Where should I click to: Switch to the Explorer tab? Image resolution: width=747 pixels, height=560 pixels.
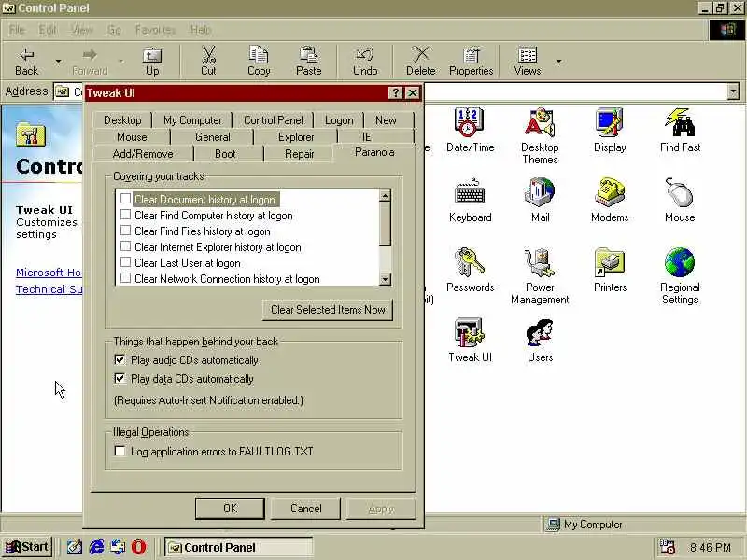tap(296, 137)
